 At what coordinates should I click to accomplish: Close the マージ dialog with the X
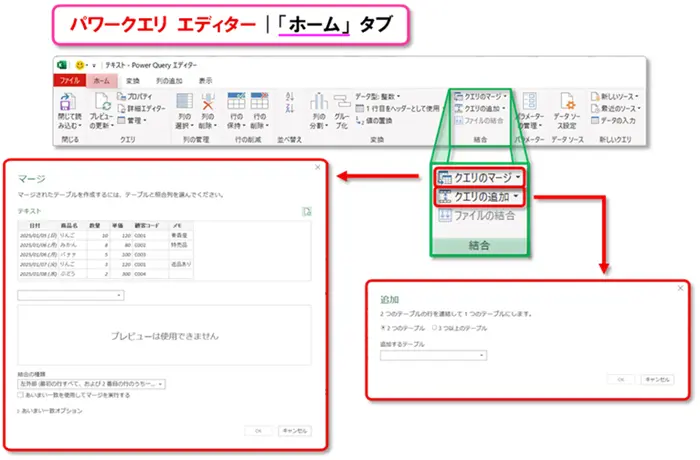click(317, 167)
